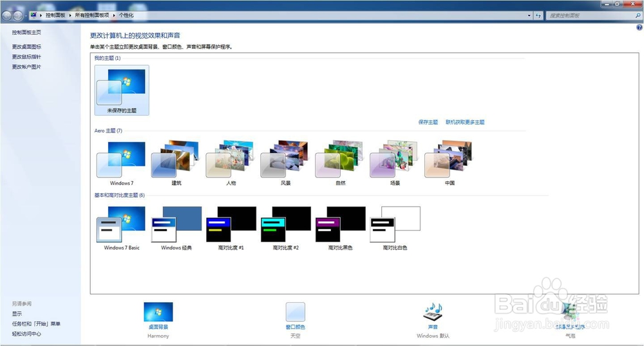Viewport: 644px width, 346px height.
Task: Select the unsaved theme 未保存的主题
Action: coord(122,90)
